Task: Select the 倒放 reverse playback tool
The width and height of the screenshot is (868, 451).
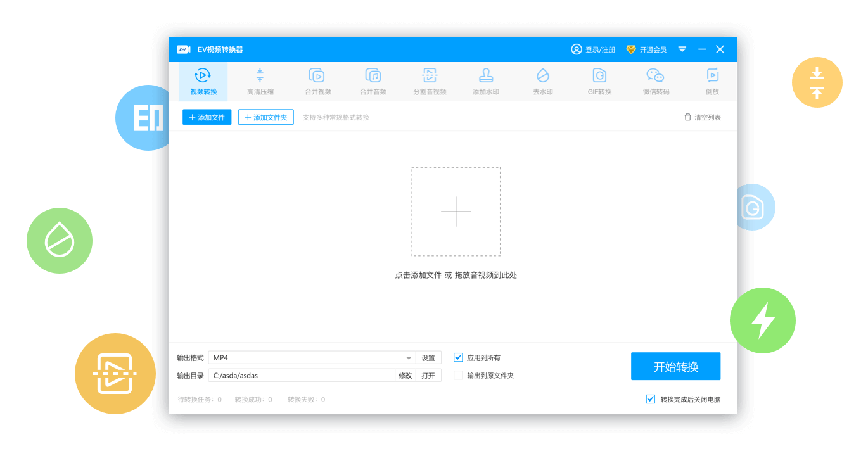Action: pyautogui.click(x=712, y=81)
